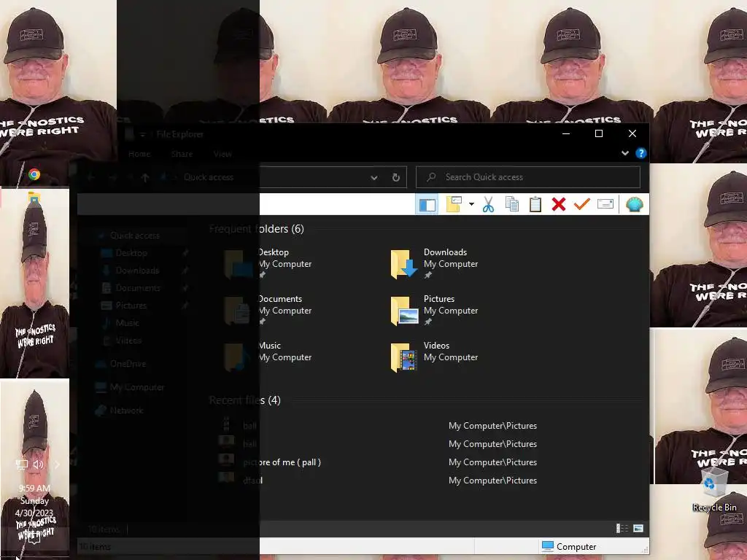Click the Paste clipboard icon
Image resolution: width=747 pixels, height=560 pixels.
pyautogui.click(x=535, y=204)
